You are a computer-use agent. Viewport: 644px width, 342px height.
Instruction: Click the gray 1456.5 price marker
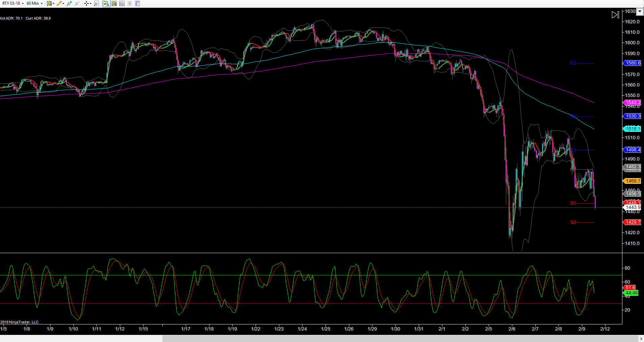632,194
